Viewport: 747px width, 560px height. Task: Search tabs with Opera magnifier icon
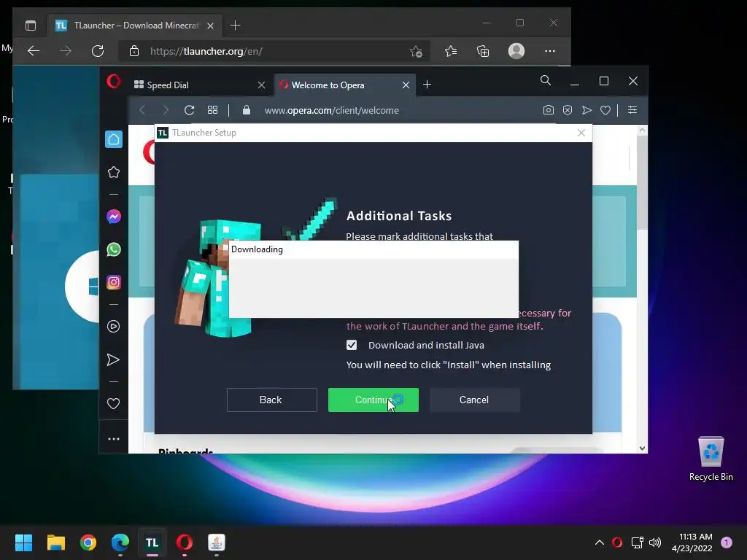click(x=546, y=80)
